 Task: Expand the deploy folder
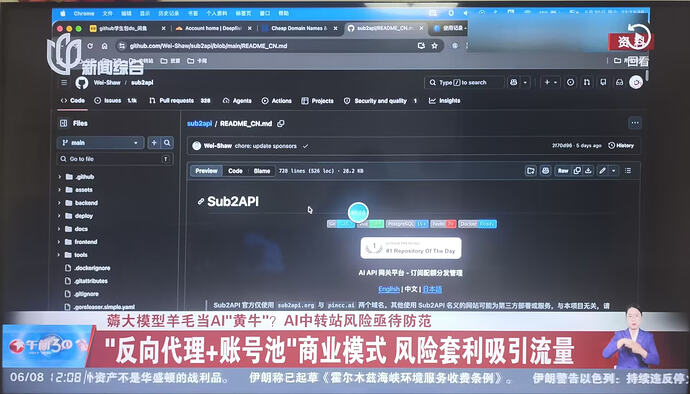[x=59, y=216]
